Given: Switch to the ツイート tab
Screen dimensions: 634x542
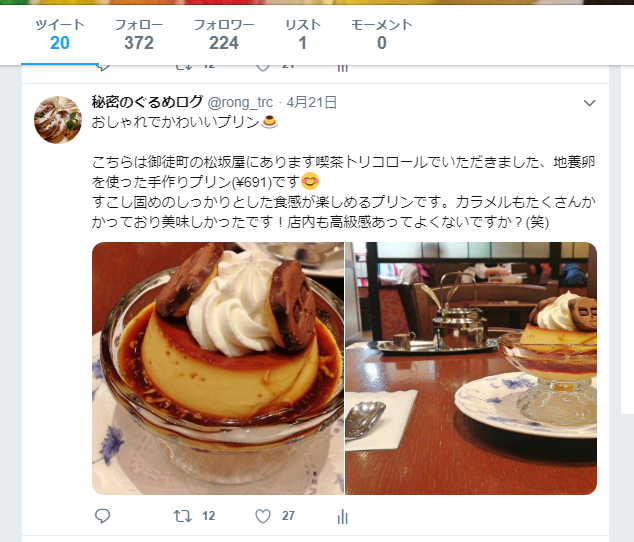Looking at the screenshot, I should pyautogui.click(x=60, y=35).
